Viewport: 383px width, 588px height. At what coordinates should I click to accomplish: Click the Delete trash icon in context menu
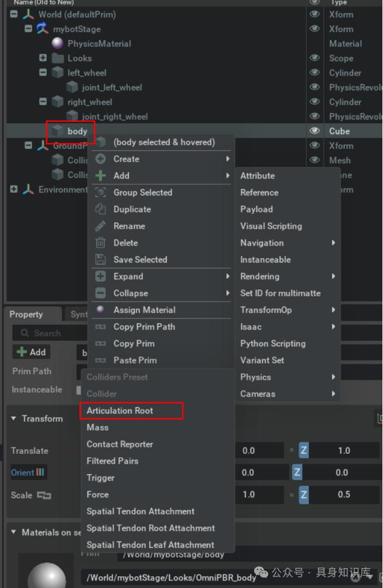pos(101,243)
